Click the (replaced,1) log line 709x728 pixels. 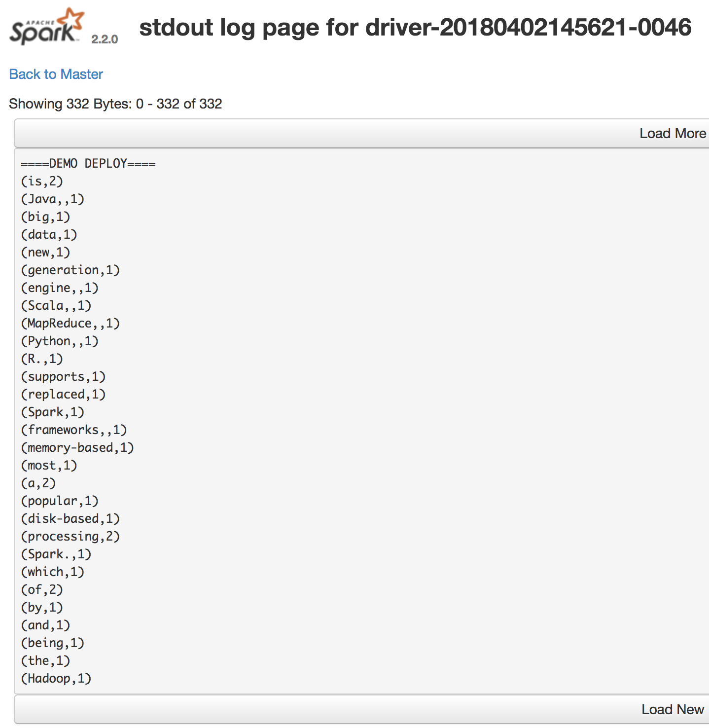click(63, 394)
